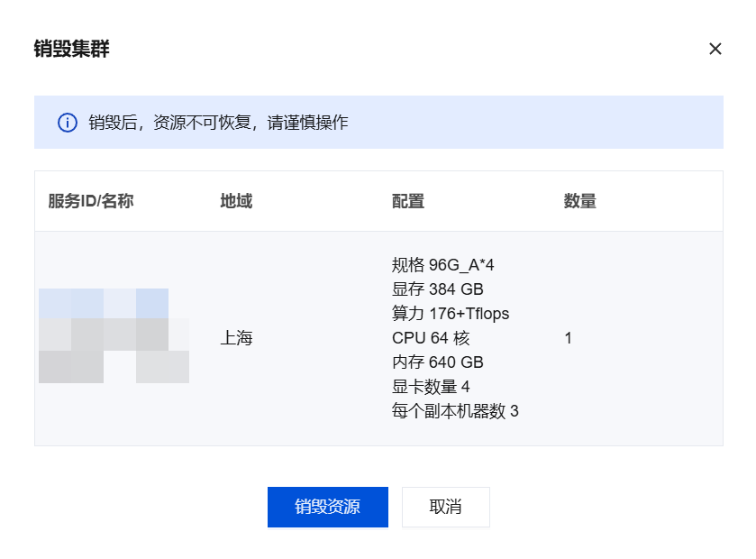
Task: Click the quantity value 1
Action: [568, 338]
